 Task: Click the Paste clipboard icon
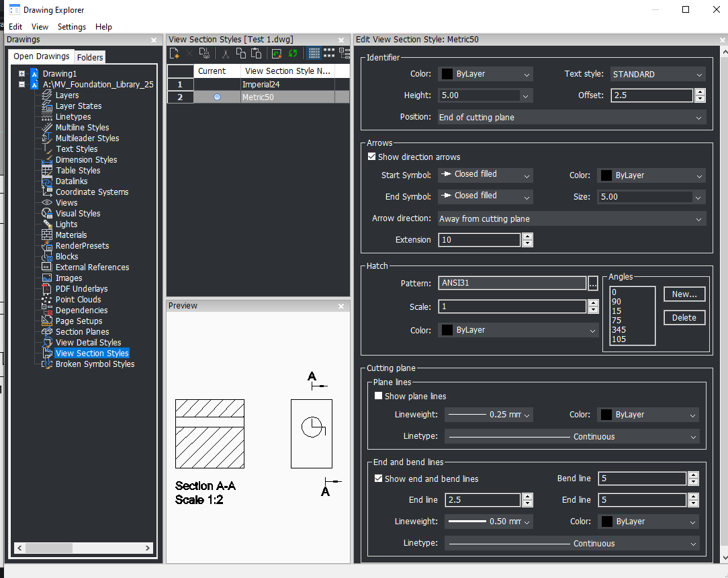pyautogui.click(x=256, y=54)
